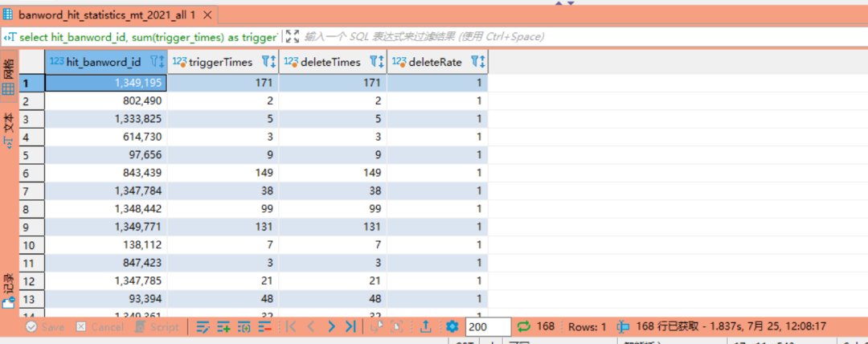The height and width of the screenshot is (344, 868).
Task: Open the 记录 record view side tab
Action: point(9,290)
